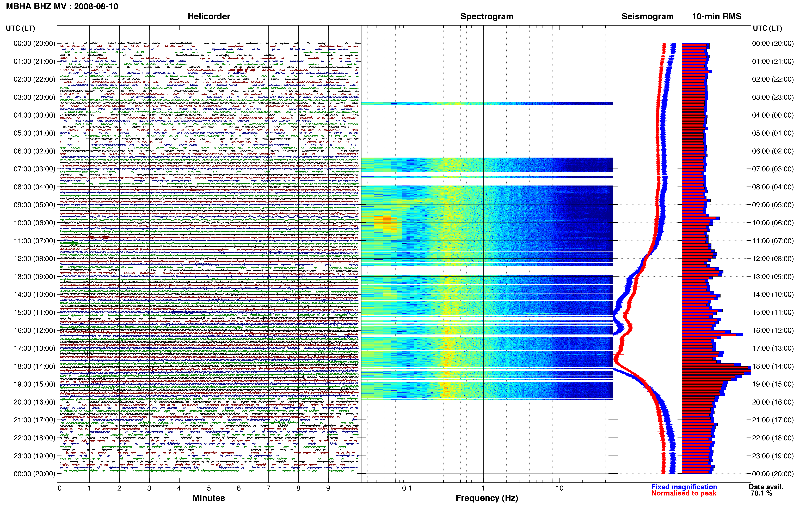Image resolution: width=812 pixels, height=508 pixels.
Task: Click the 'Helicorder' panel heading
Action: tap(209, 16)
